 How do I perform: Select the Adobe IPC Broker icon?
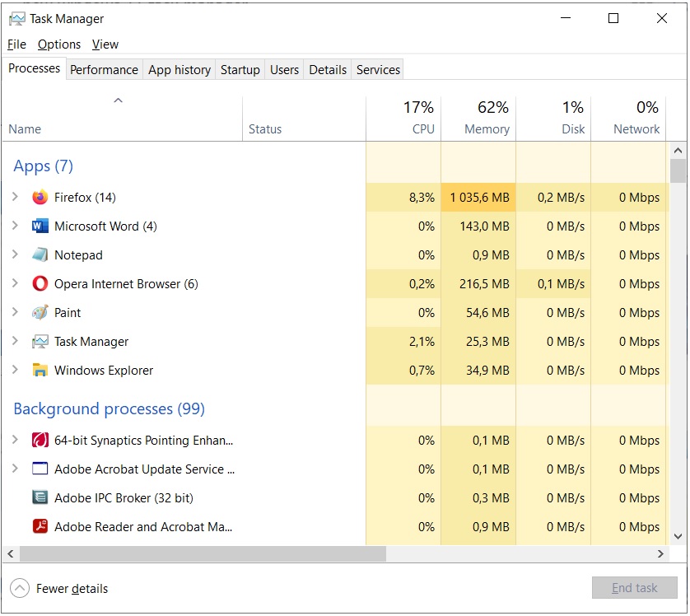tap(40, 497)
